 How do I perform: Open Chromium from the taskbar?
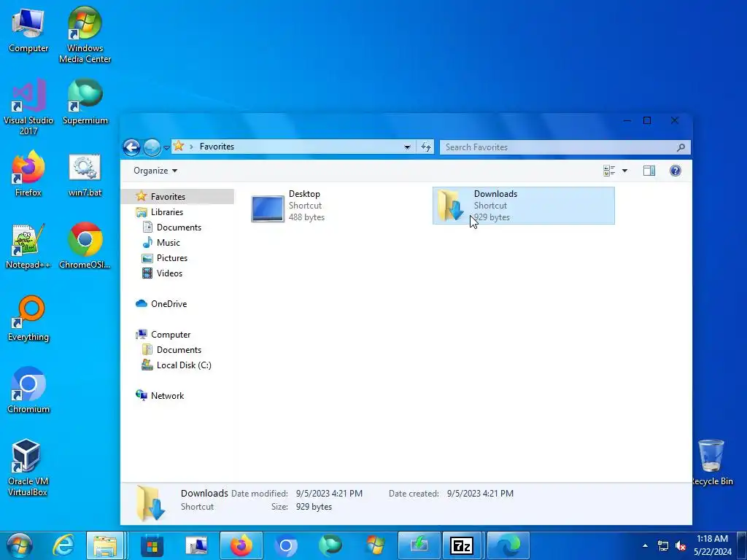[x=286, y=545]
